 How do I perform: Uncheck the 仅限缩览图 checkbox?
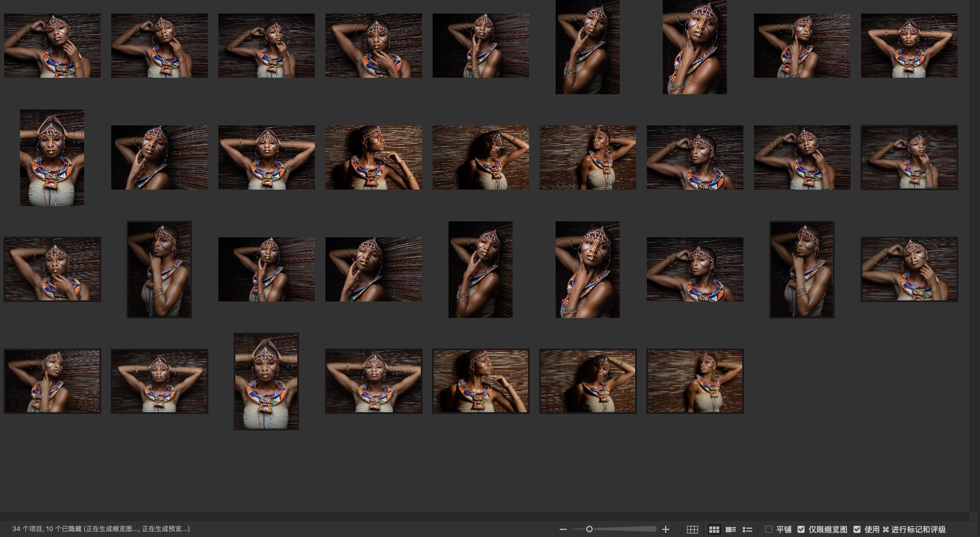click(801, 529)
